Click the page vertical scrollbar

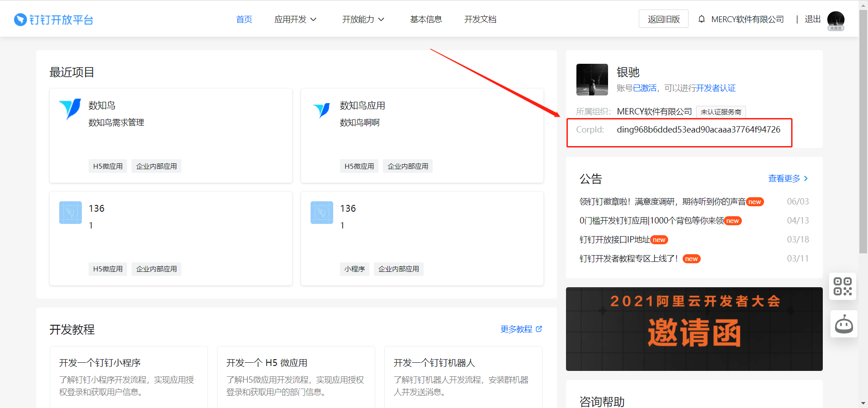coord(863,131)
